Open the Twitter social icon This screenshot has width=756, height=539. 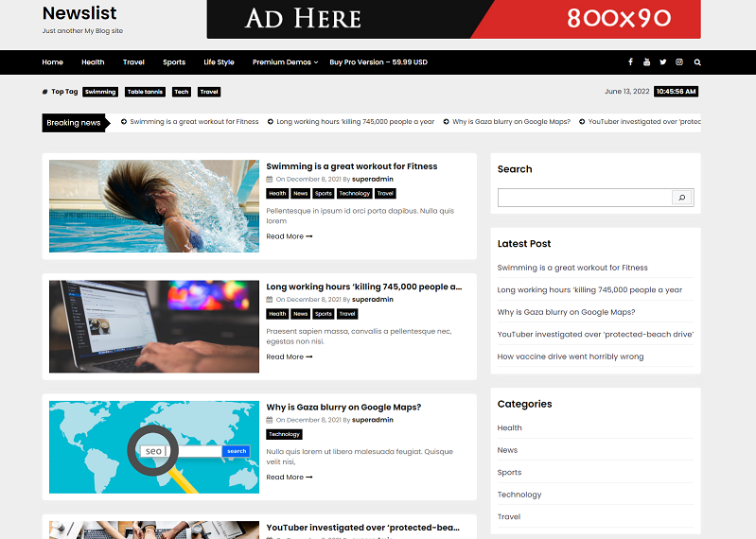[x=663, y=62]
